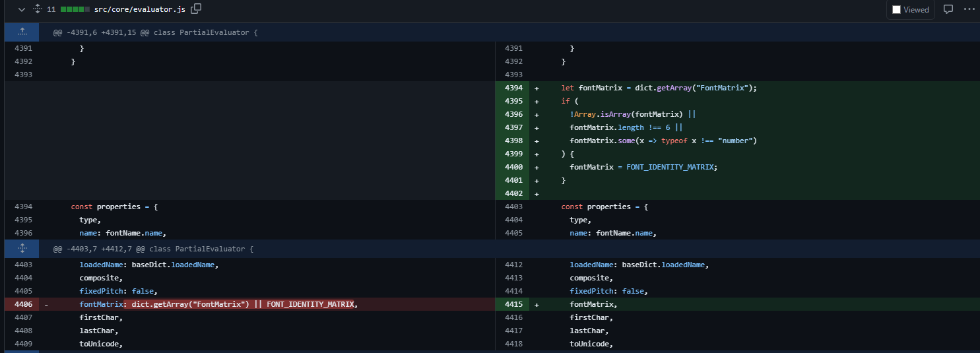980x353 pixels.
Task: Click the second hunk header text
Action: (153, 249)
